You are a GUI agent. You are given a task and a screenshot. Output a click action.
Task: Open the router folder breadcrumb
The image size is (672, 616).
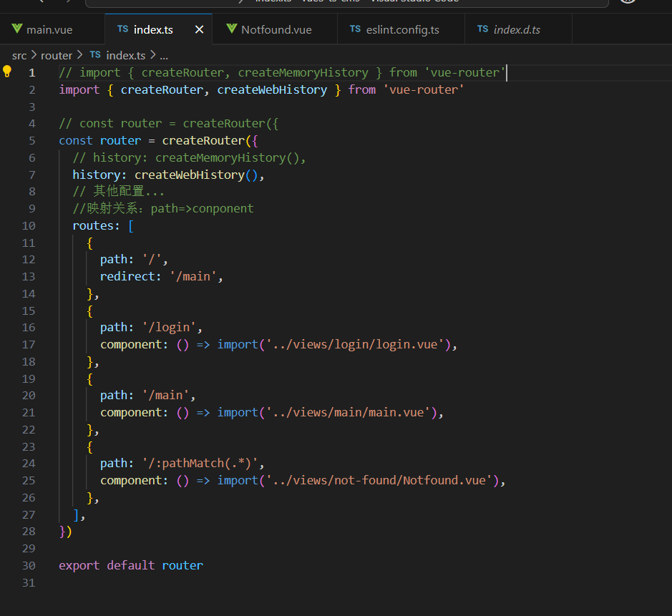57,55
